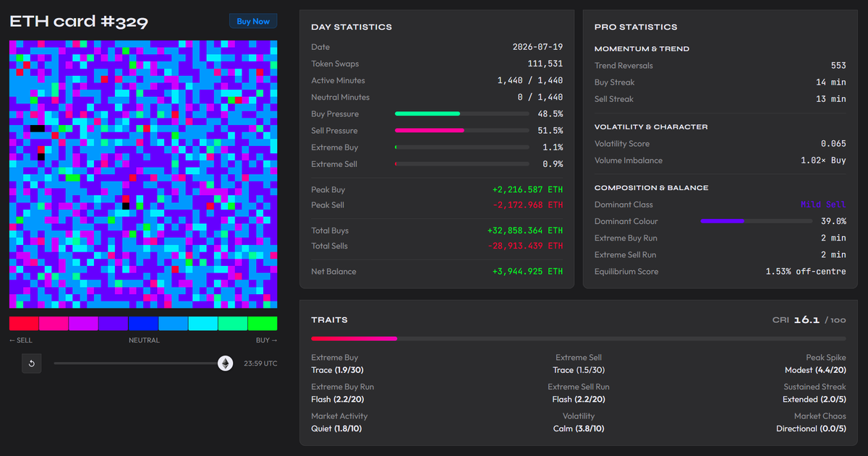Click the MOMENTUM & TREND section heading
The width and height of the screenshot is (868, 456).
click(642, 49)
